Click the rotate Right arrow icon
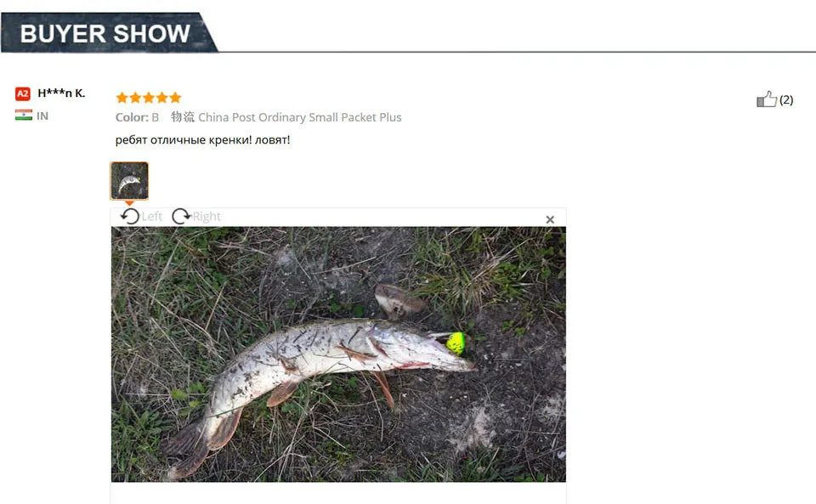This screenshot has width=816, height=504. click(x=181, y=216)
